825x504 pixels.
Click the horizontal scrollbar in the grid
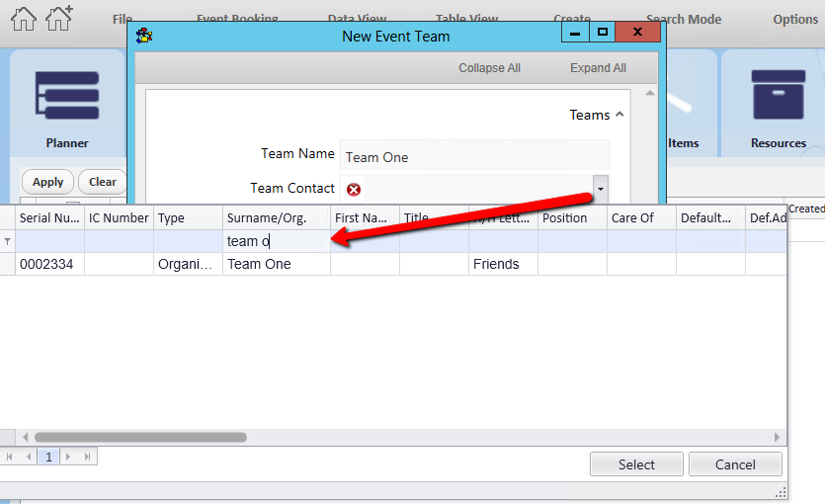[x=140, y=437]
